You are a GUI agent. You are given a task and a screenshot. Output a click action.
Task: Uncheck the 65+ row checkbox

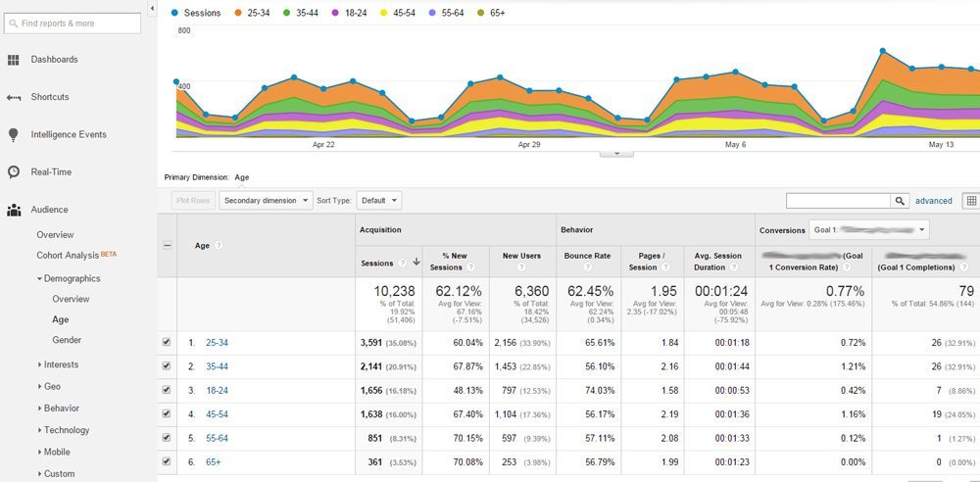pos(167,462)
